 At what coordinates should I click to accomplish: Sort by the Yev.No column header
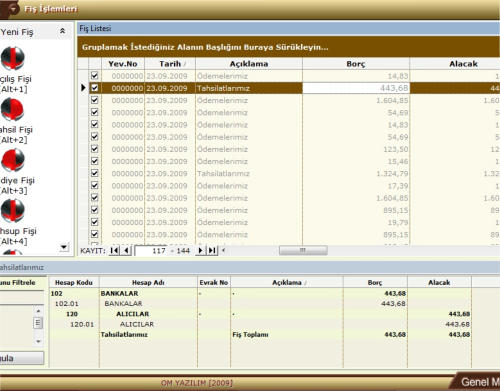[x=123, y=64]
